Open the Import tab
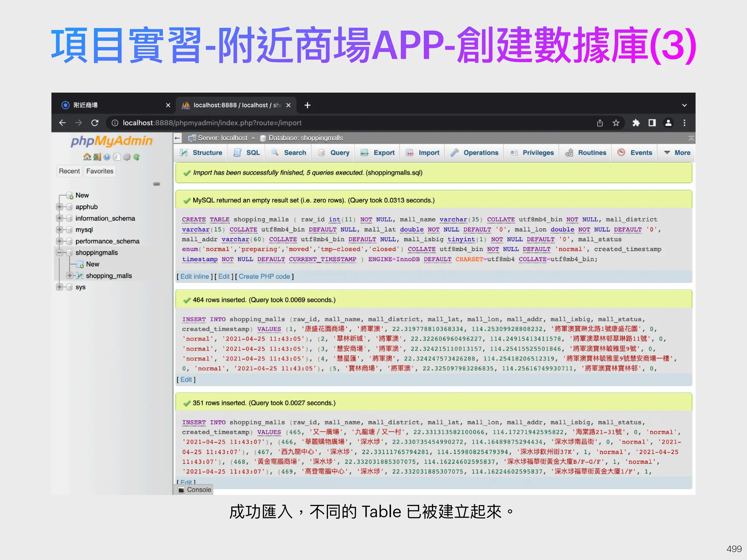The image size is (747, 560). (423, 153)
